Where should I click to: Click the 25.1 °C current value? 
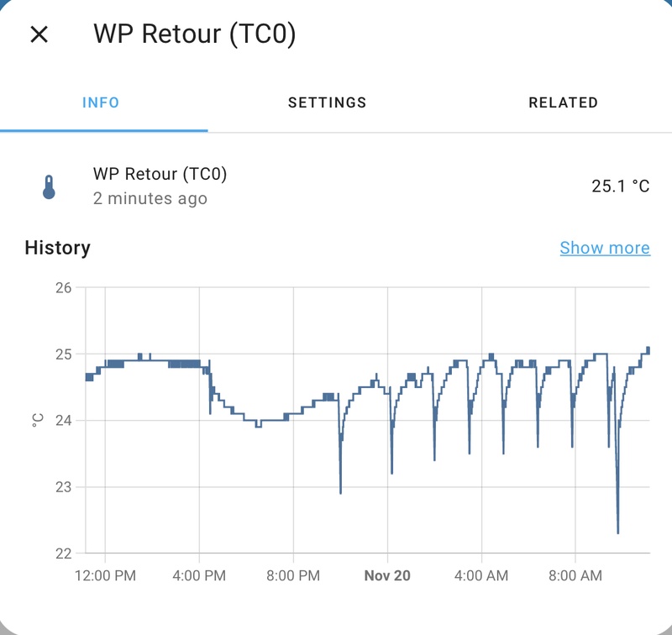point(620,186)
